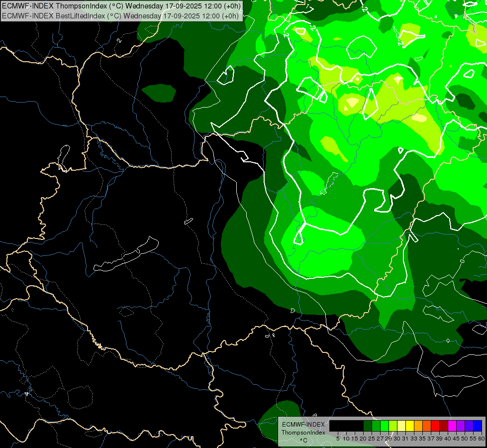Pick the pure yellow 31–33 legend swatch
This screenshot has width=487, height=448.
coord(410,426)
